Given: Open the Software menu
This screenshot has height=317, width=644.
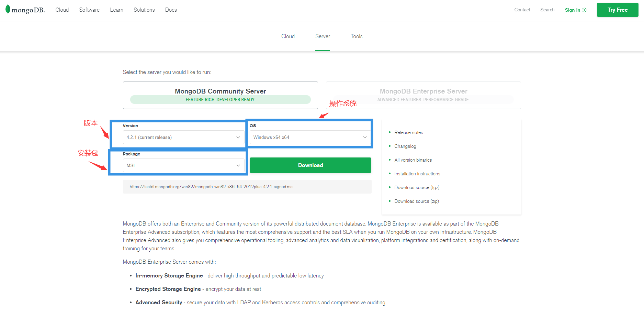Looking at the screenshot, I should 89,10.
